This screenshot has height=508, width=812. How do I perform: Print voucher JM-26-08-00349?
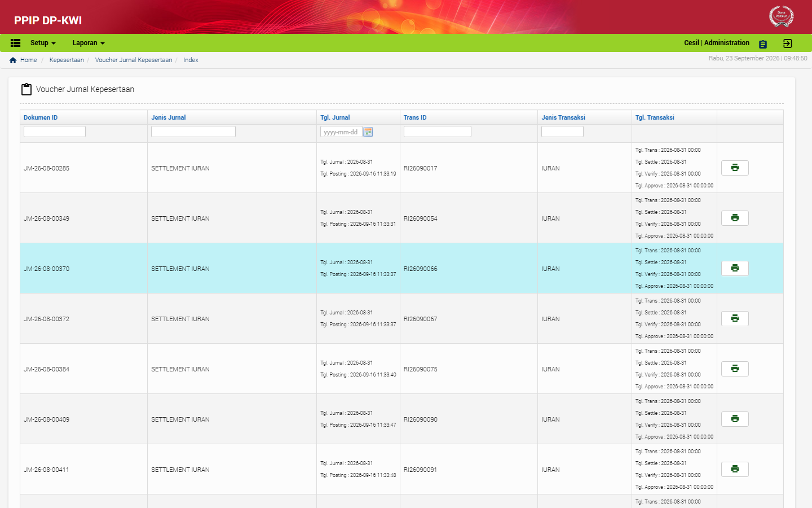tap(735, 218)
